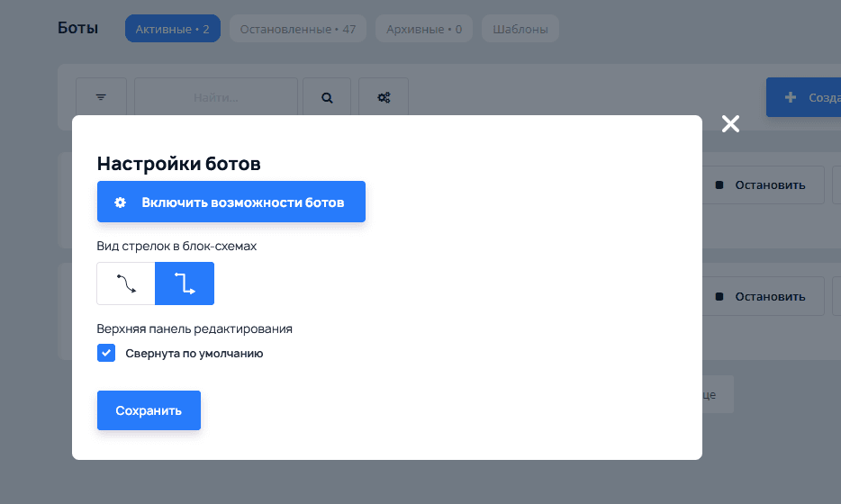The height and width of the screenshot is (504, 841).
Task: Open the bot list filter icon
Action: pos(101,97)
